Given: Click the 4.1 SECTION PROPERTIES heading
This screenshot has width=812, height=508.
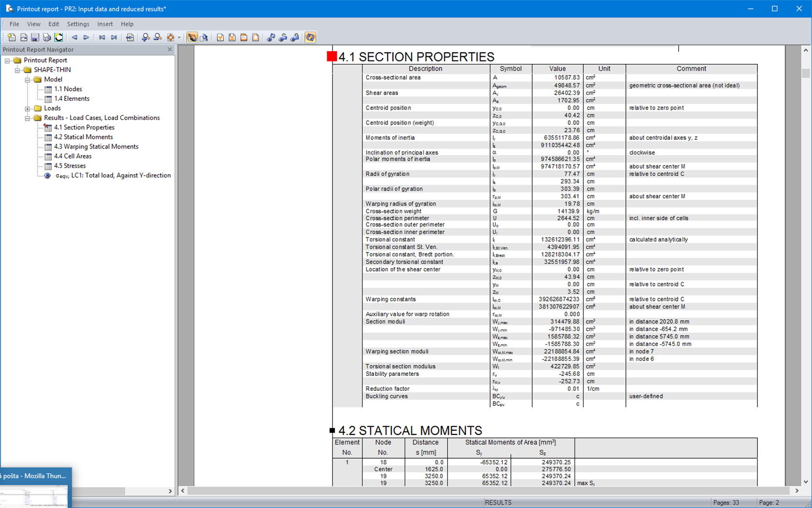Looking at the screenshot, I should pyautogui.click(x=416, y=57).
